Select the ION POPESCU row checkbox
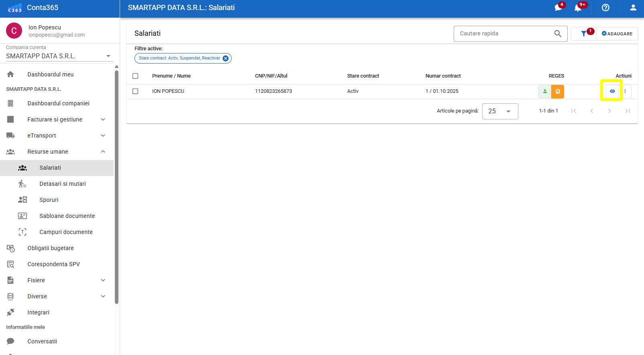 tap(135, 91)
